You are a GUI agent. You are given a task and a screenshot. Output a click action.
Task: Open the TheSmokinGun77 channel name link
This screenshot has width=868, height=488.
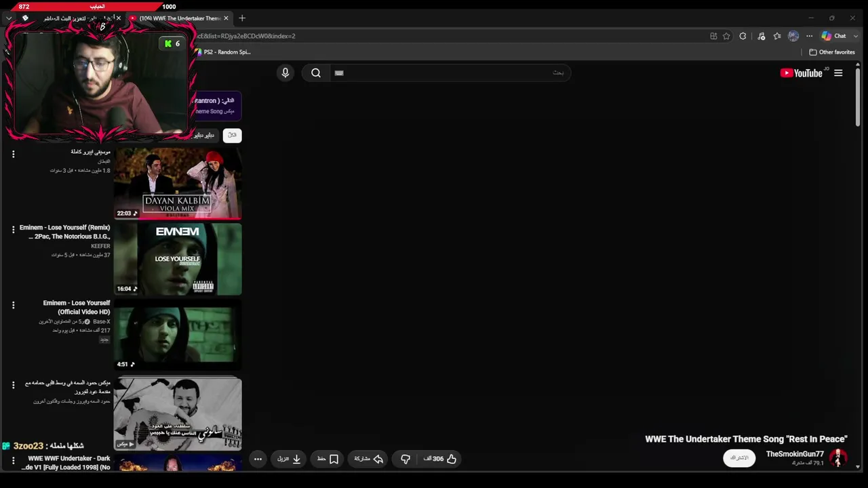pyautogui.click(x=795, y=454)
